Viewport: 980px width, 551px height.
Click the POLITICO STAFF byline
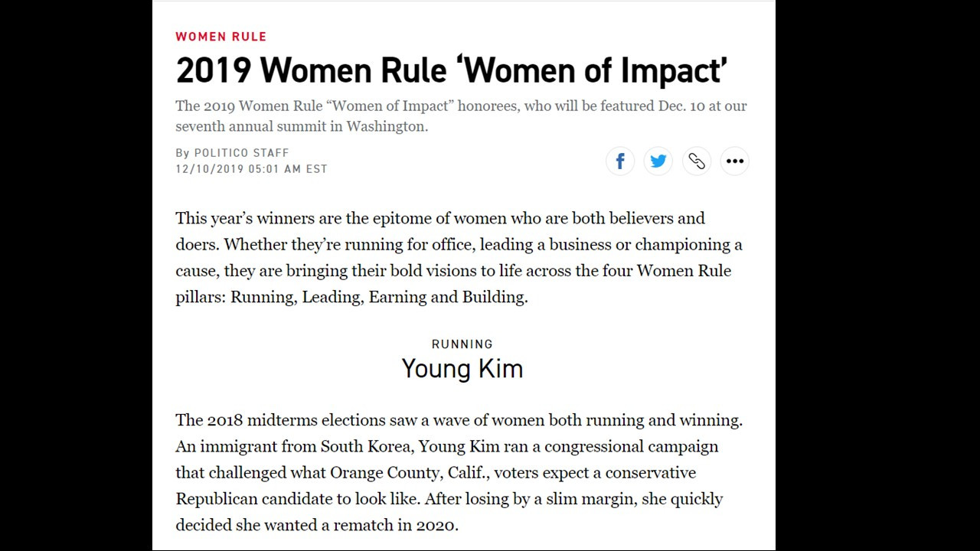pos(241,152)
